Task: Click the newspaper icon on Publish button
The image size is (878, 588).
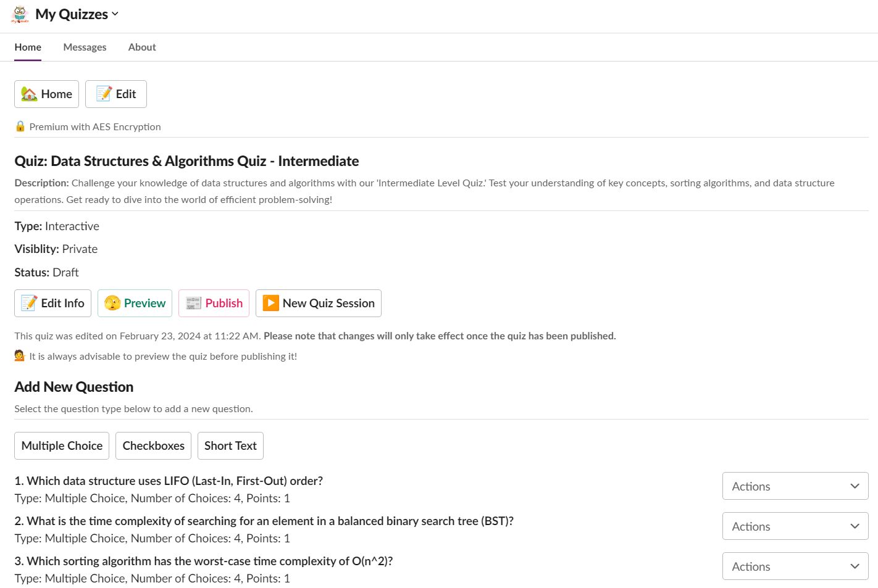Action: 194,303
